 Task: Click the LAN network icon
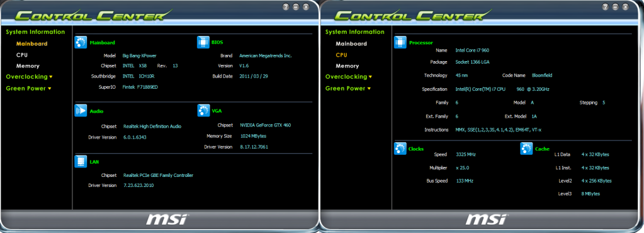click(x=81, y=161)
